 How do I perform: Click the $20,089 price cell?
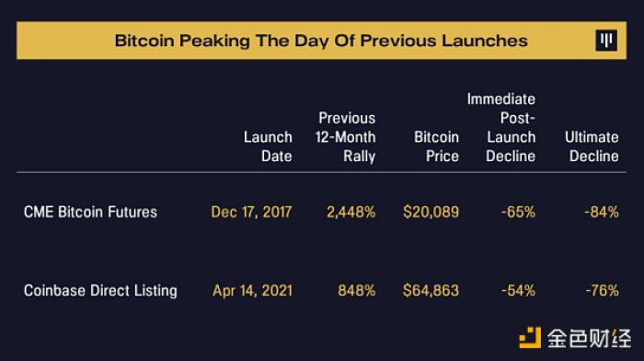431,212
